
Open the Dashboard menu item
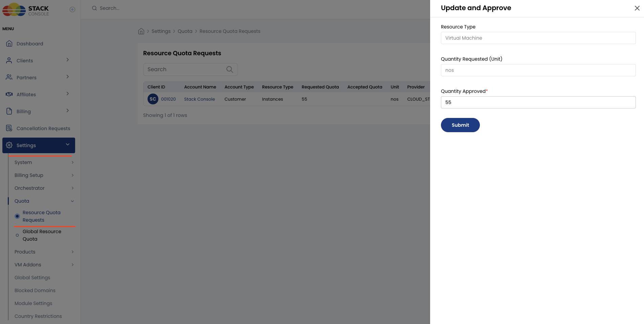pos(39,44)
